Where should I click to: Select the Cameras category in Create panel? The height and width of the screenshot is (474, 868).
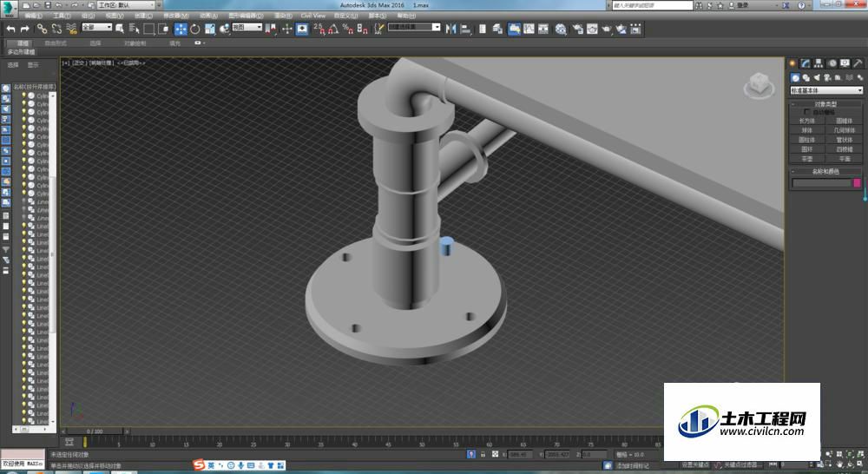point(827,77)
